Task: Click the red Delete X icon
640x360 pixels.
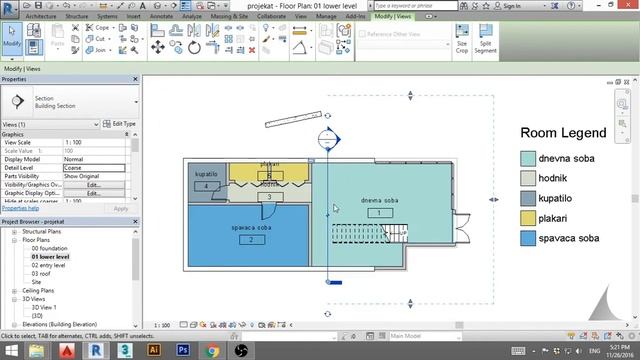Action: click(252, 50)
